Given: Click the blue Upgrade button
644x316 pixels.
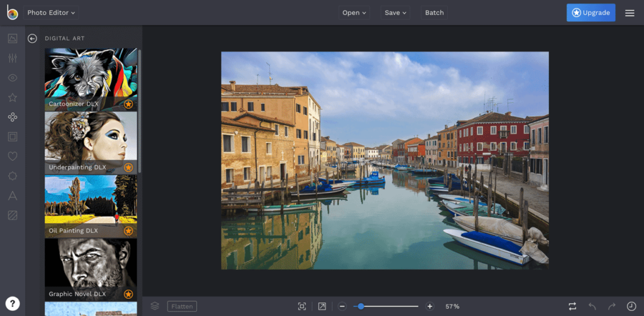Looking at the screenshot, I should click(x=591, y=13).
